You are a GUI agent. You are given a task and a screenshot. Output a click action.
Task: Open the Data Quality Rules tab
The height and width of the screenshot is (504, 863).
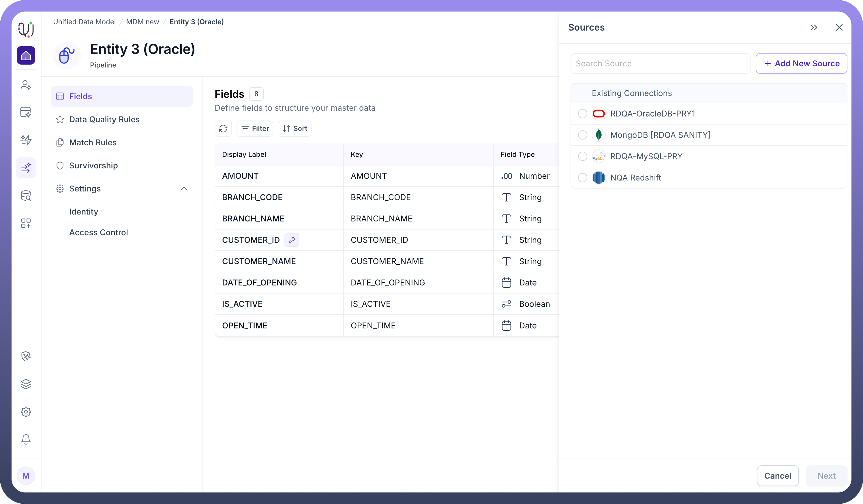(x=104, y=119)
